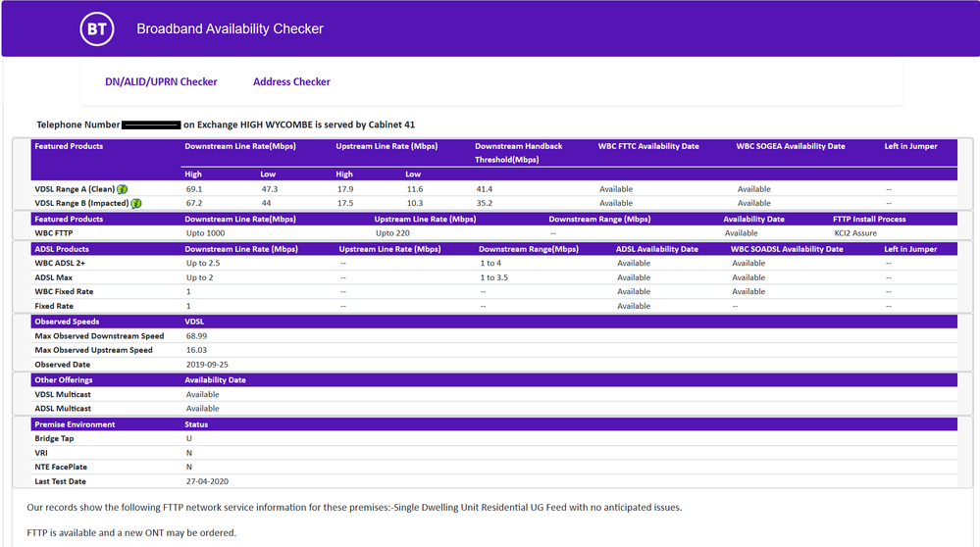The width and height of the screenshot is (980, 547).
Task: Click the NTE FacePlate row label
Action: [x=61, y=467]
